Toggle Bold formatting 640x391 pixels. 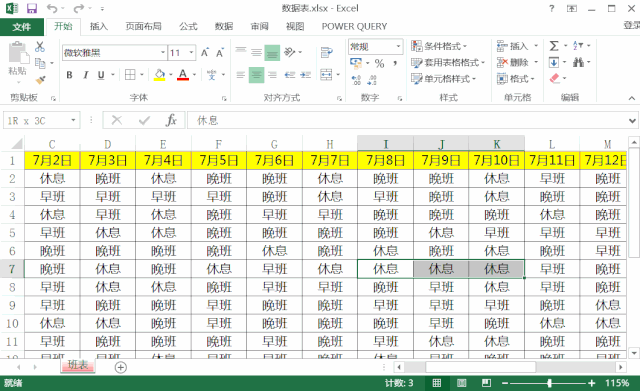point(69,75)
